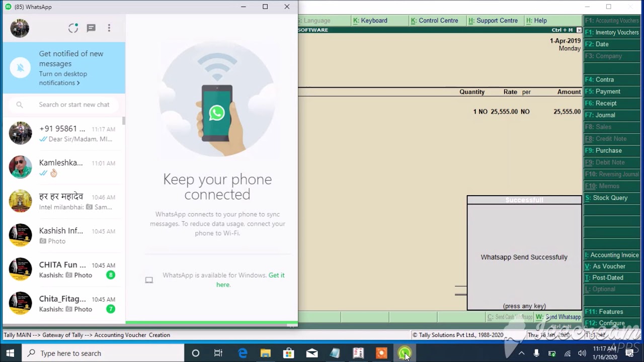This screenshot has height=362, width=644.
Task: Open Kashish Inf chat
Action: coord(63,235)
